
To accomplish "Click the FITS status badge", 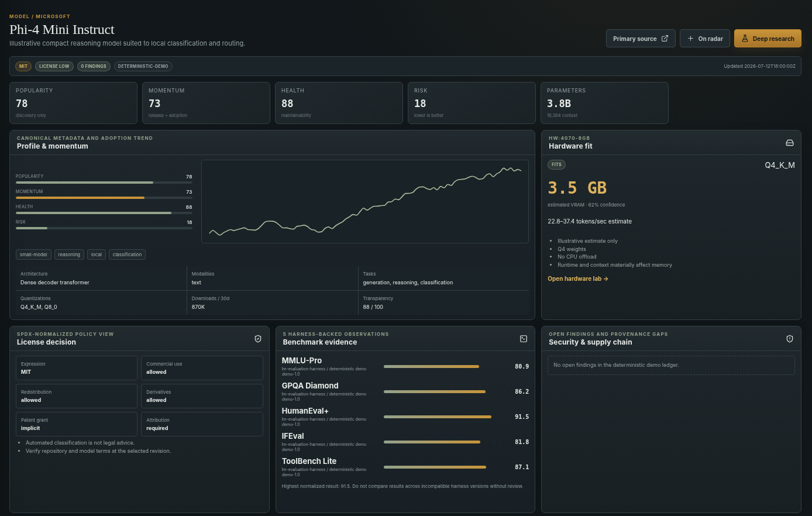I will 556,164.
